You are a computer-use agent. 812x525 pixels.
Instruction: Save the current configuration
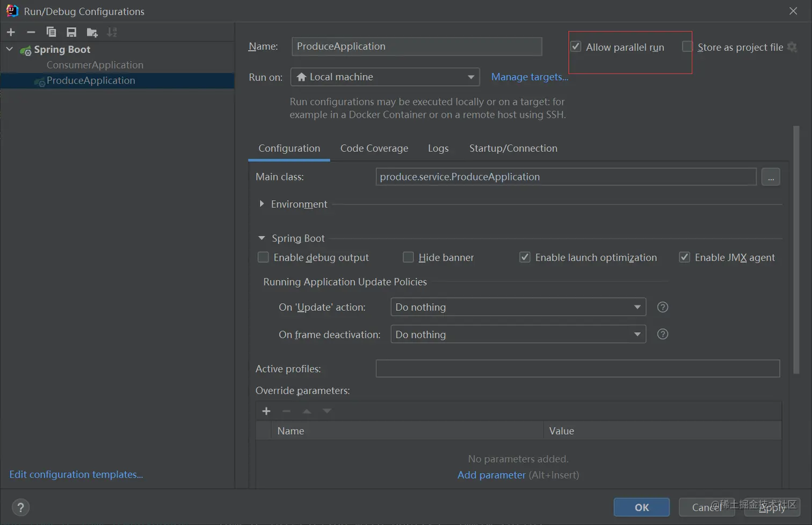tap(71, 32)
